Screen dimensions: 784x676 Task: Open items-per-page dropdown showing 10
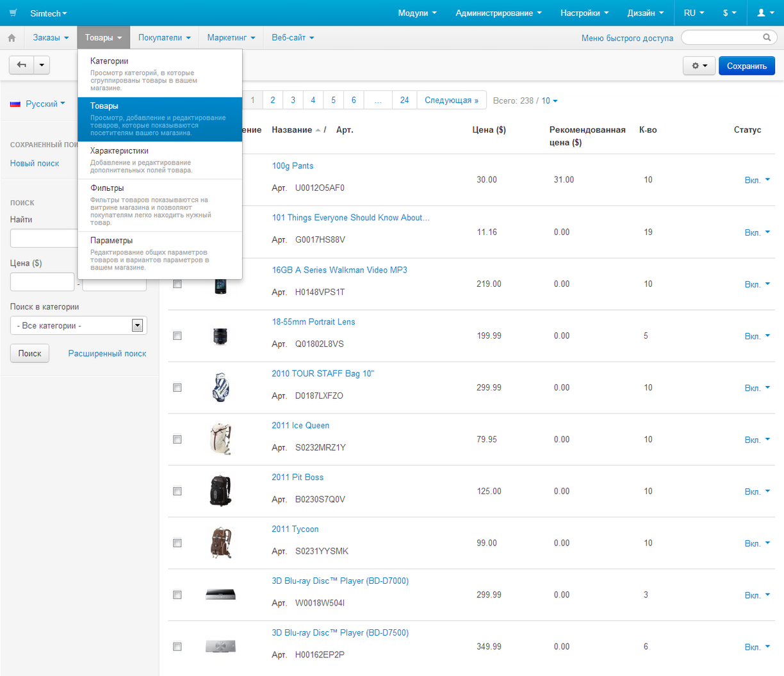pyautogui.click(x=550, y=101)
